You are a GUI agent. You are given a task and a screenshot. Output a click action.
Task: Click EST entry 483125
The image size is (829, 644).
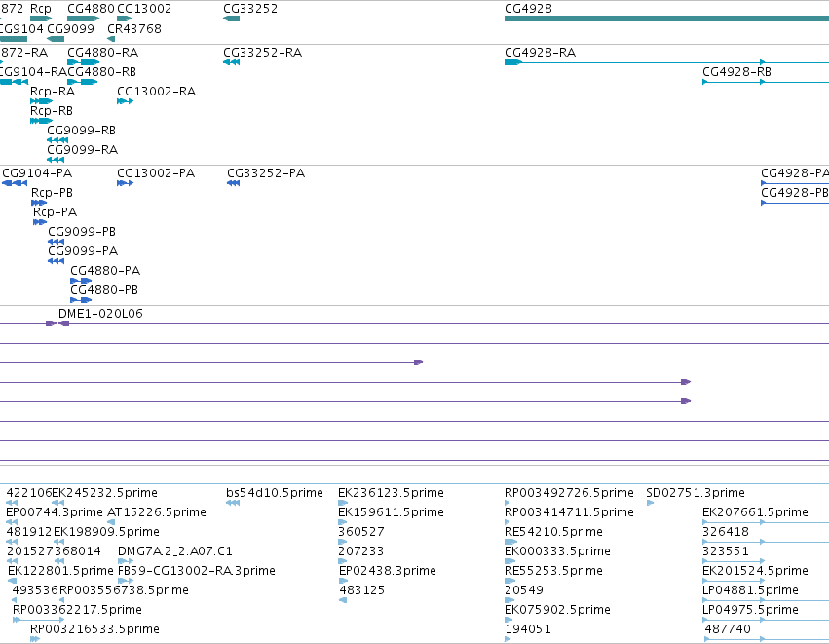[x=362, y=590]
